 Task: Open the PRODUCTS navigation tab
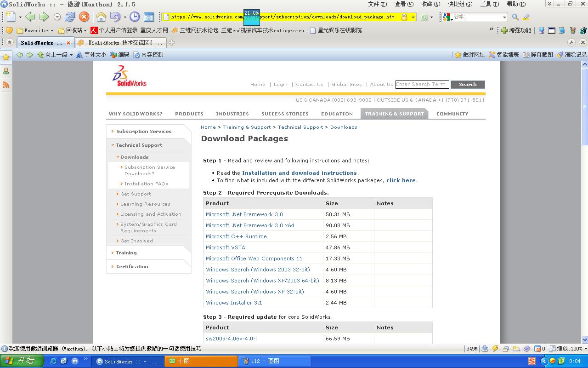click(189, 114)
